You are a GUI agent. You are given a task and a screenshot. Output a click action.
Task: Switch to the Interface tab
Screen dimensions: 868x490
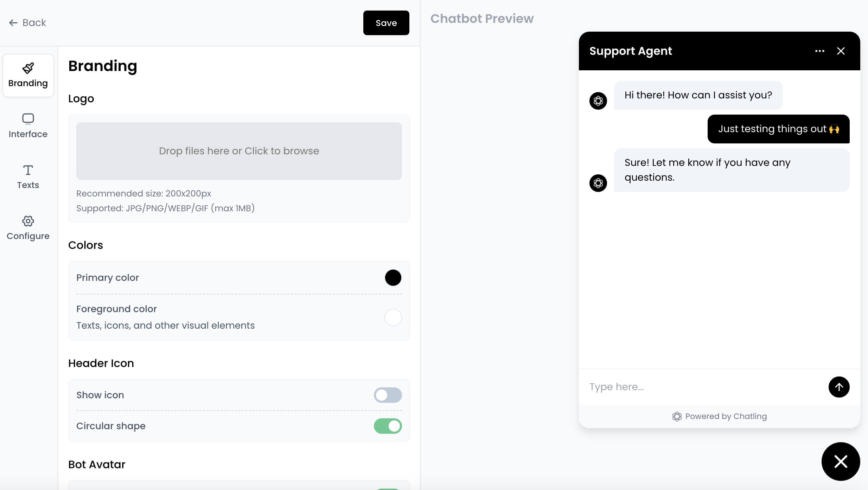(x=28, y=126)
